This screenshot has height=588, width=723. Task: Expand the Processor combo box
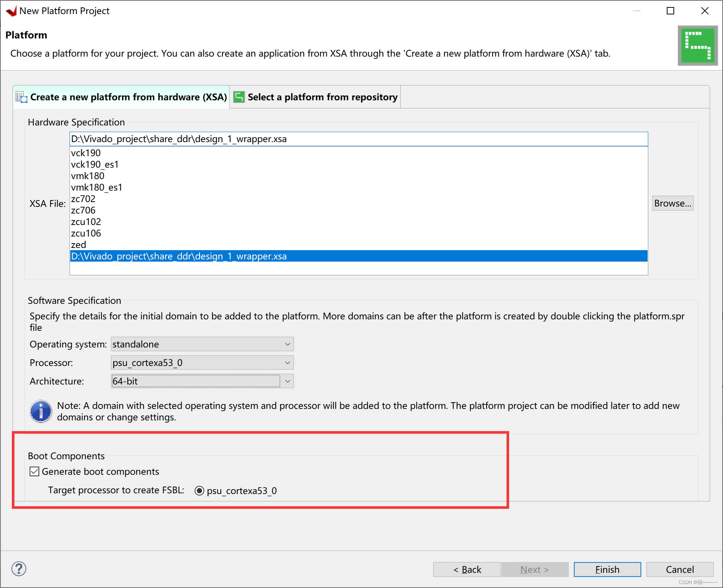(x=202, y=363)
